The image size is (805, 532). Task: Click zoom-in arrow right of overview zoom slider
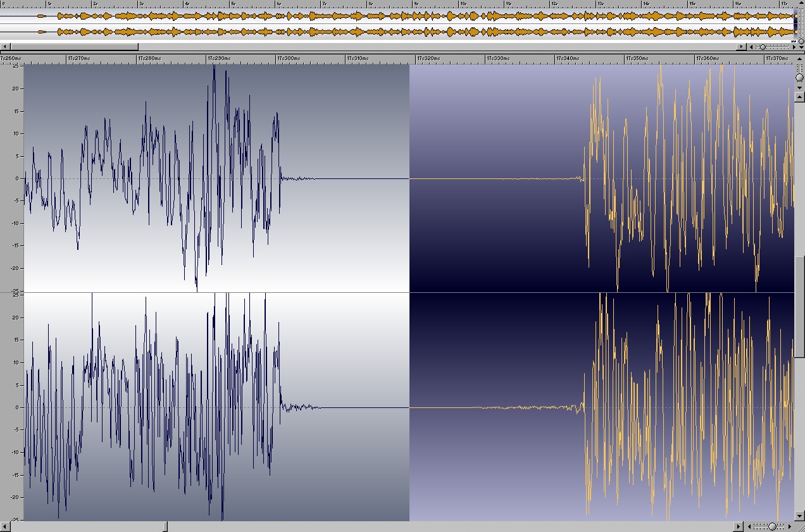pyautogui.click(x=794, y=47)
